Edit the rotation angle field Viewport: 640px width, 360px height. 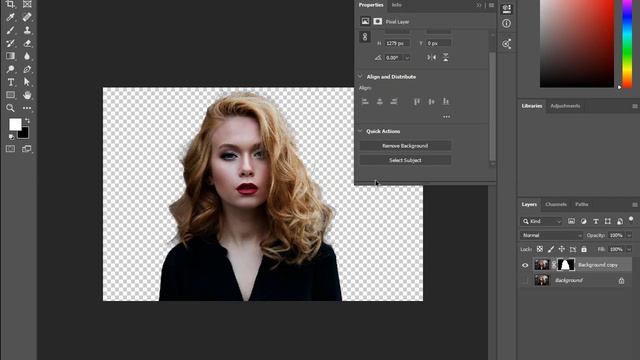click(394, 58)
